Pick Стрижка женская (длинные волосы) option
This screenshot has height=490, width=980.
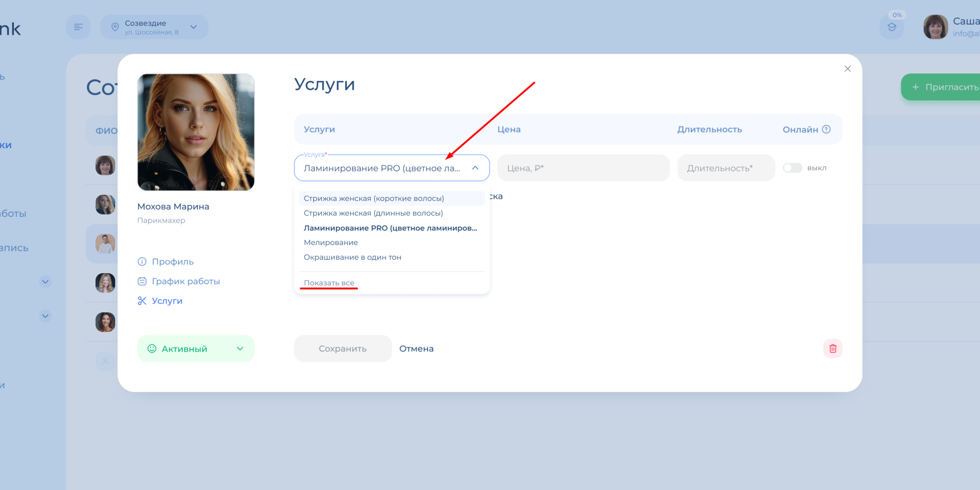(x=373, y=213)
